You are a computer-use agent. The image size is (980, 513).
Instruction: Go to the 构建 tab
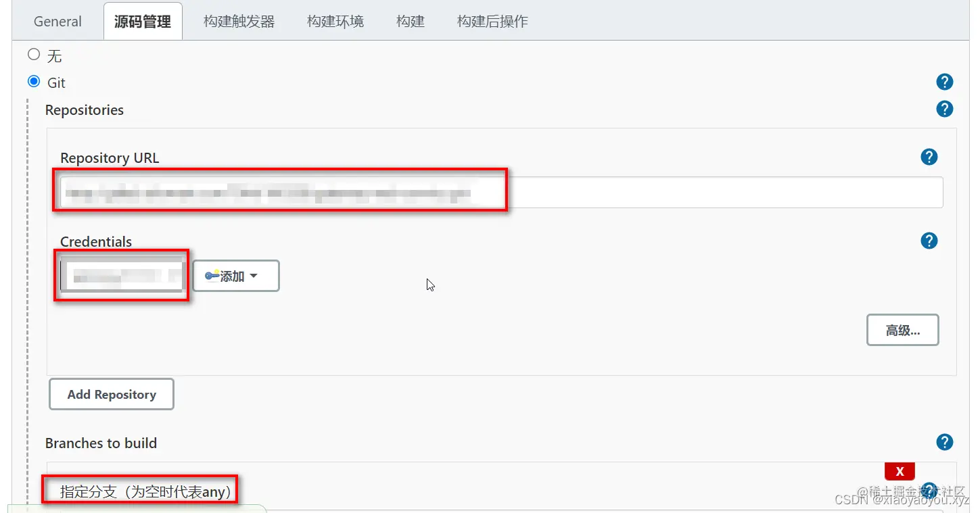click(411, 22)
